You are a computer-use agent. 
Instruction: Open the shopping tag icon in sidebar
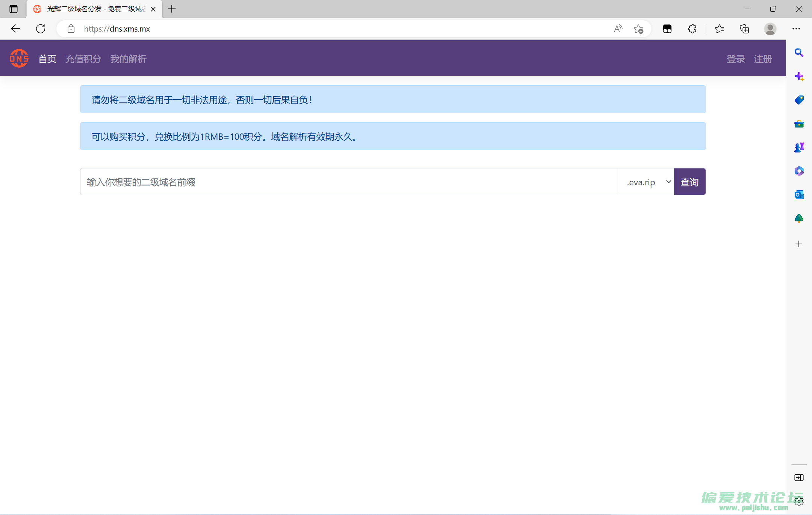[x=799, y=100]
